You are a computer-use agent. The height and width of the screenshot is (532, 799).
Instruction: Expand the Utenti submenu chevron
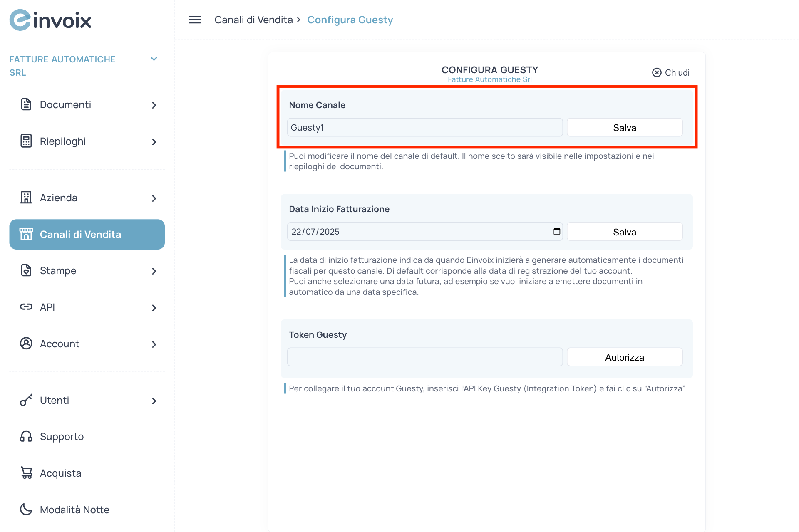(154, 401)
